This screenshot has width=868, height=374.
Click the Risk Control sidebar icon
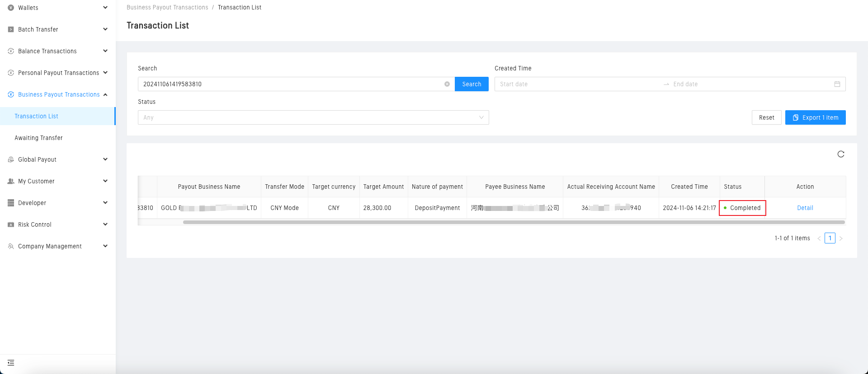click(x=11, y=224)
